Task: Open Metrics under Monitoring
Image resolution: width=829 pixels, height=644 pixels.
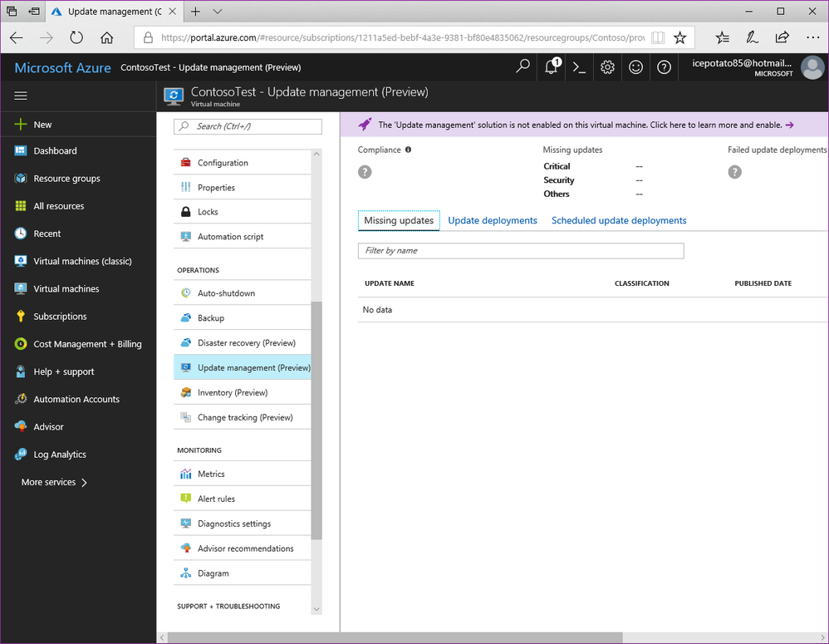Action: (x=243, y=474)
